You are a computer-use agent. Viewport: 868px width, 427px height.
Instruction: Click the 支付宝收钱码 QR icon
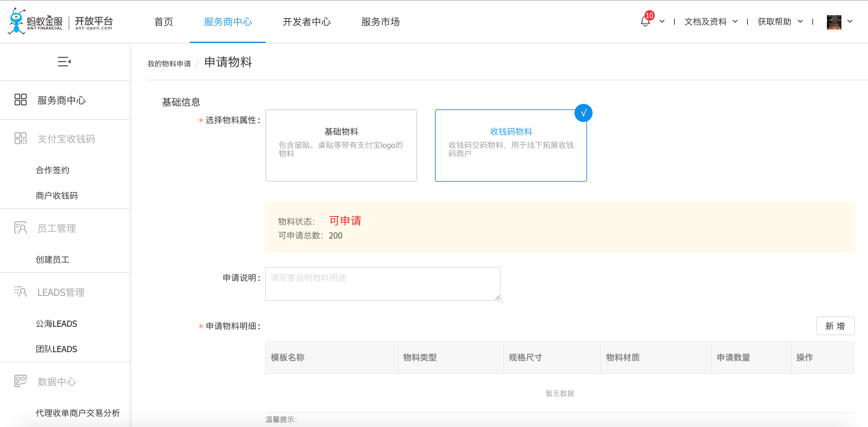coord(21,139)
